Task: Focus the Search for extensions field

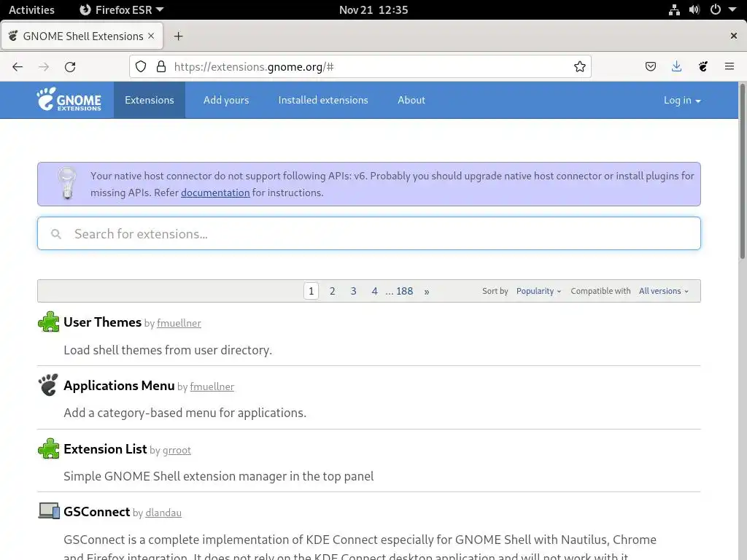Action: [369, 233]
